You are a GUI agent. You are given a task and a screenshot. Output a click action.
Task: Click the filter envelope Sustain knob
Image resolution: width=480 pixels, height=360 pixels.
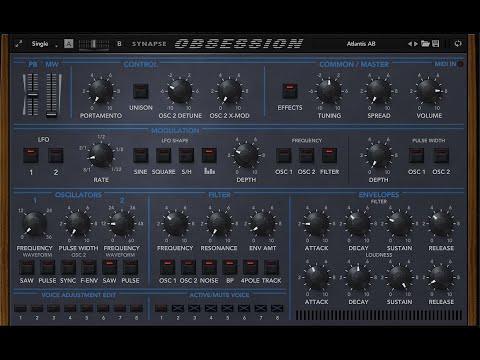click(399, 223)
